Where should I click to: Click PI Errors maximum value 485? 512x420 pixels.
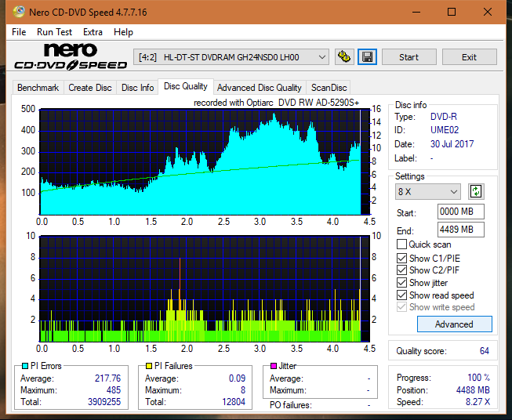pyautogui.click(x=114, y=390)
